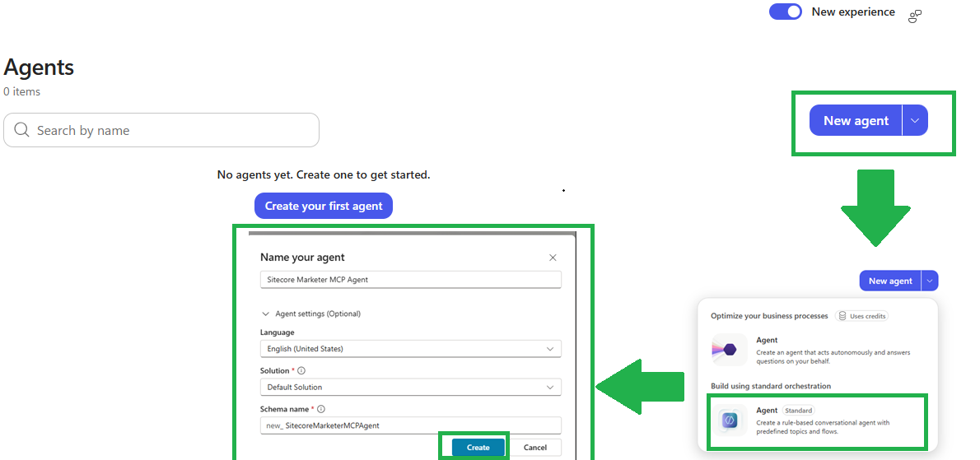Screen dimensions: 980x460
Task: Click the Cancel button in dialog
Action: click(x=535, y=448)
